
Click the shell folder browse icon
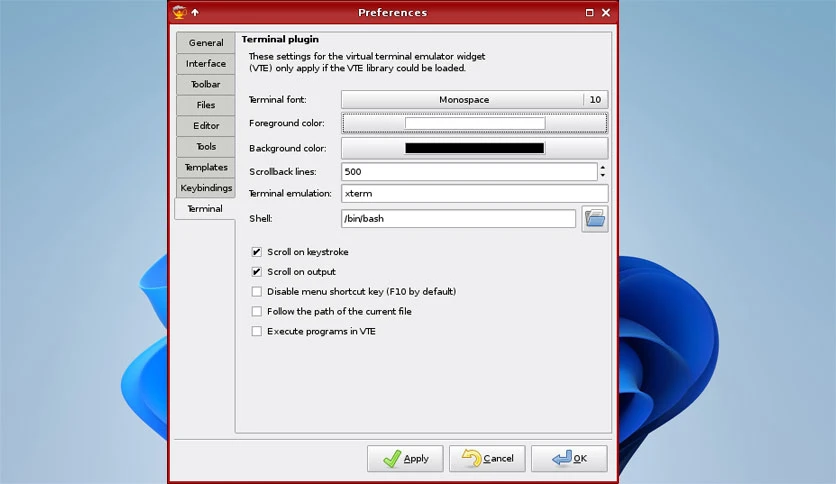[x=594, y=219]
